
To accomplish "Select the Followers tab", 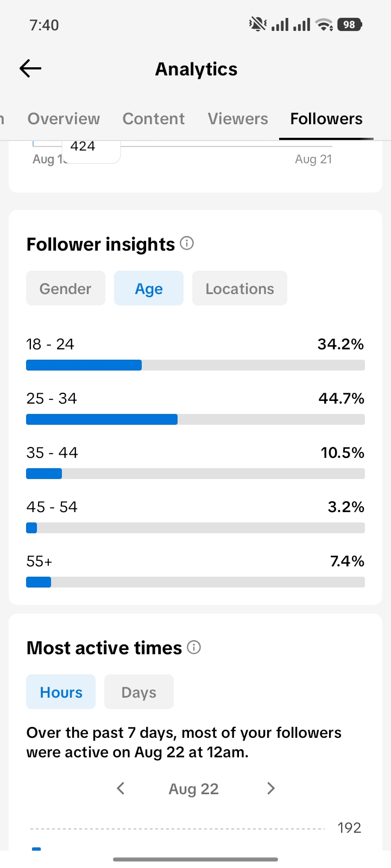I will coord(326,119).
